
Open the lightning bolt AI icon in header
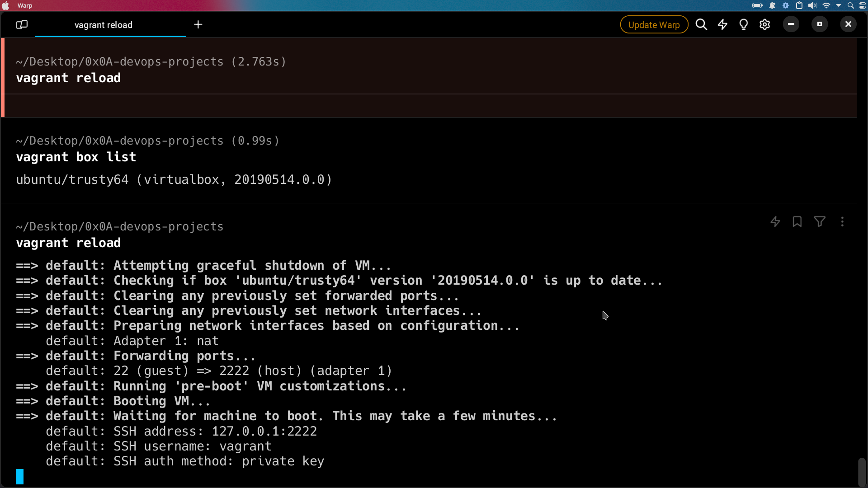click(722, 24)
